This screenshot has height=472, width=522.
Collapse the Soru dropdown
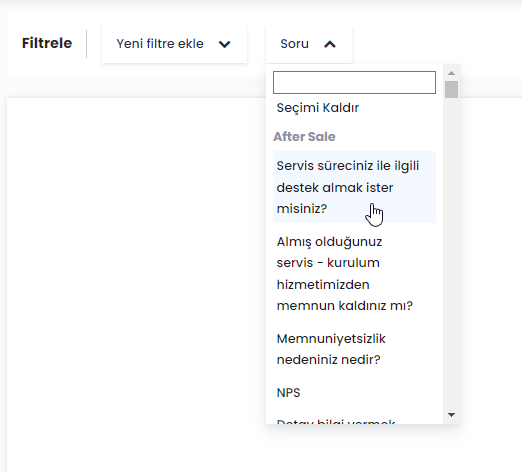(309, 44)
